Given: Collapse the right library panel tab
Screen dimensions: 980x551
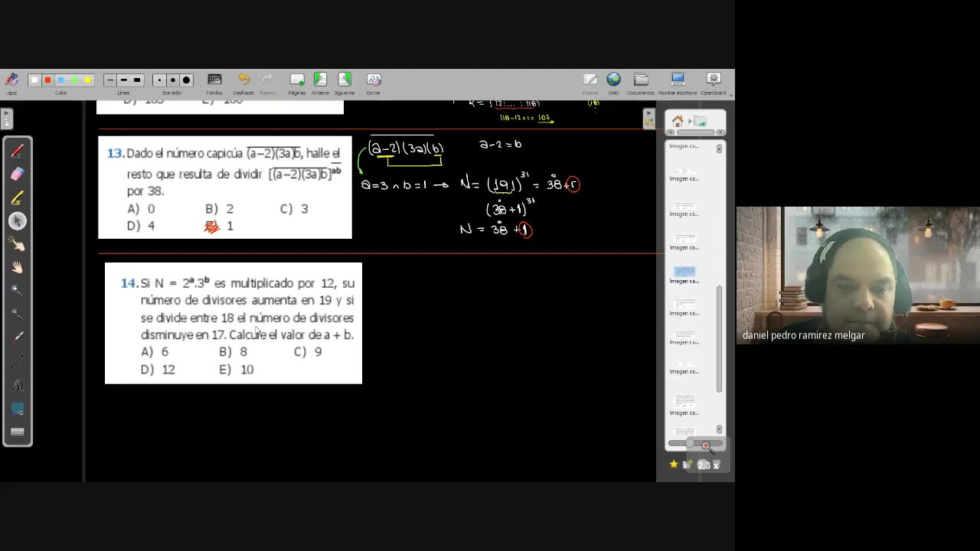Looking at the screenshot, I should 649,119.
